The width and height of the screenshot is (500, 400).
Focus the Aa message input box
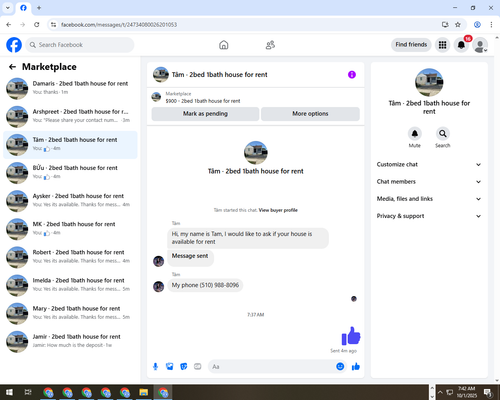pyautogui.click(x=272, y=367)
